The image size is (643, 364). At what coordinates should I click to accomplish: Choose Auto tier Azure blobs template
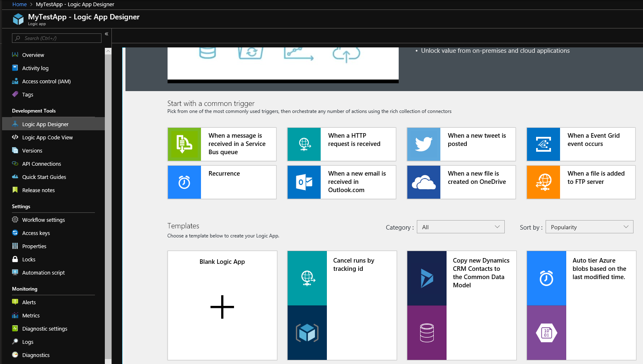point(582,305)
